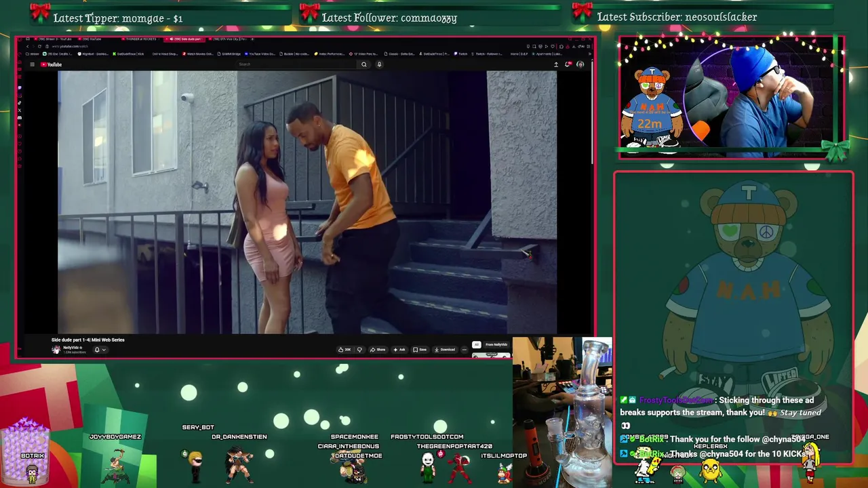The height and width of the screenshot is (488, 868).
Task: Open a new browser tab with plus
Action: pos(252,39)
